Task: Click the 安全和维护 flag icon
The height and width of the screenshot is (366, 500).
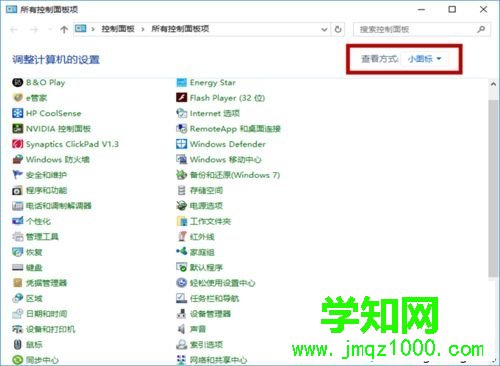Action: coord(17,175)
